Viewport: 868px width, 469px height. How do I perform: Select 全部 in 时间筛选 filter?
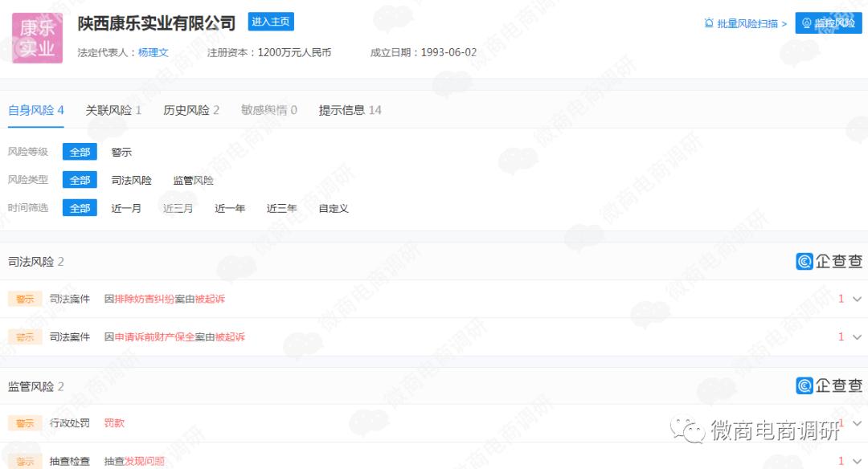[x=80, y=208]
